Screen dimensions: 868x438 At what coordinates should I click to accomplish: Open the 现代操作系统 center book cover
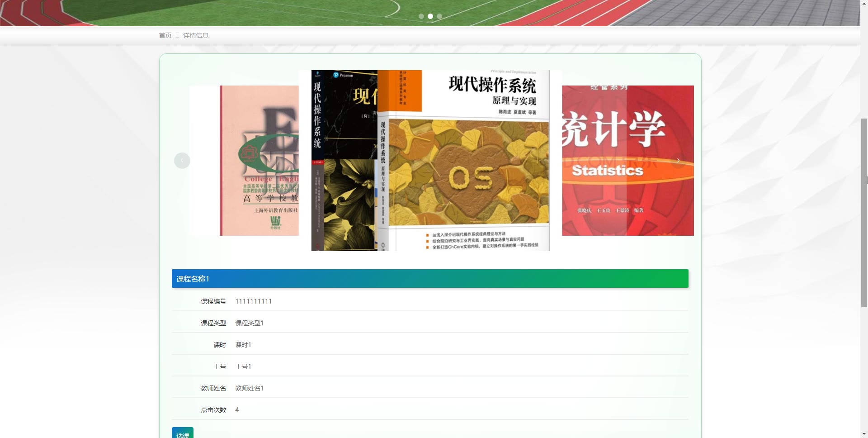(430, 161)
